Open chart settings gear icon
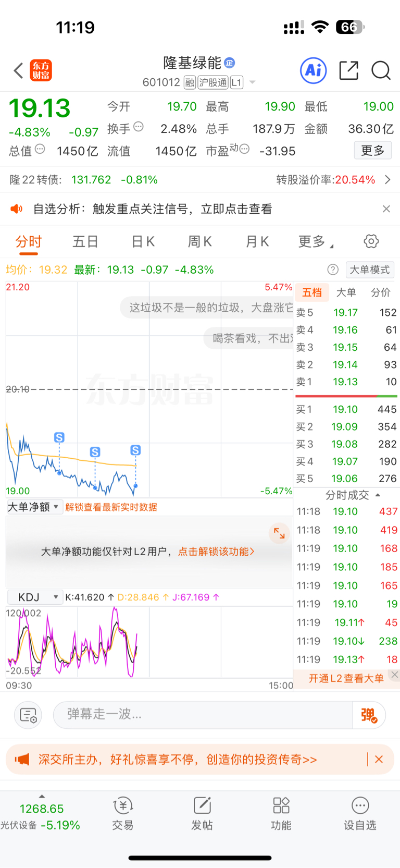 (x=371, y=241)
